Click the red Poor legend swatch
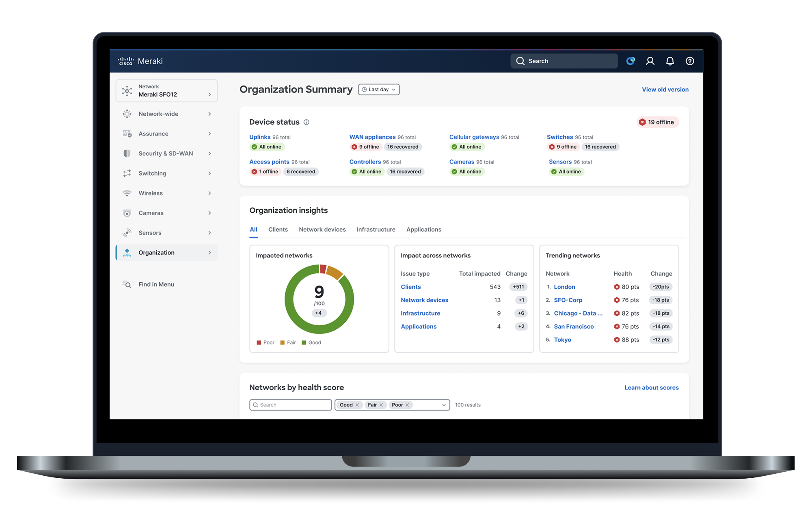The image size is (812, 520). pyautogui.click(x=259, y=343)
